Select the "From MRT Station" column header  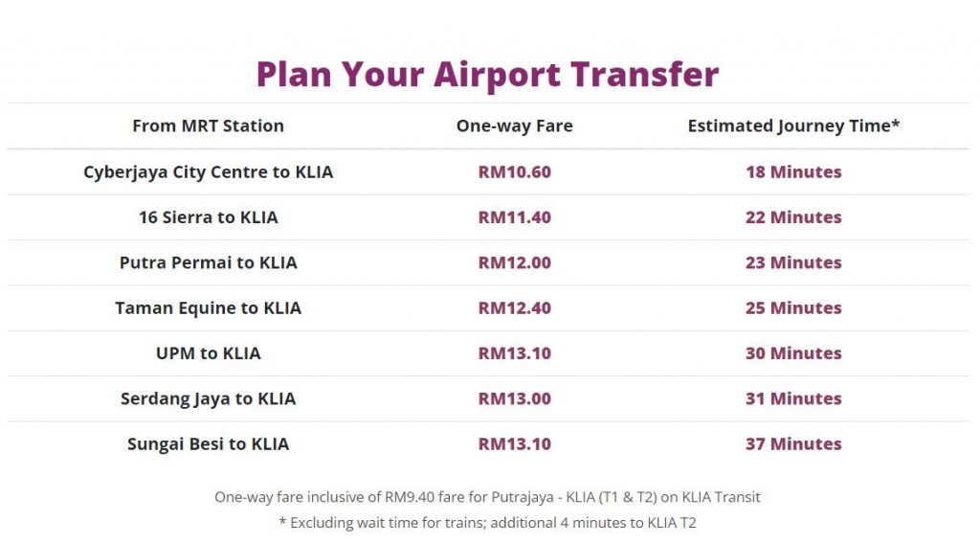click(208, 125)
